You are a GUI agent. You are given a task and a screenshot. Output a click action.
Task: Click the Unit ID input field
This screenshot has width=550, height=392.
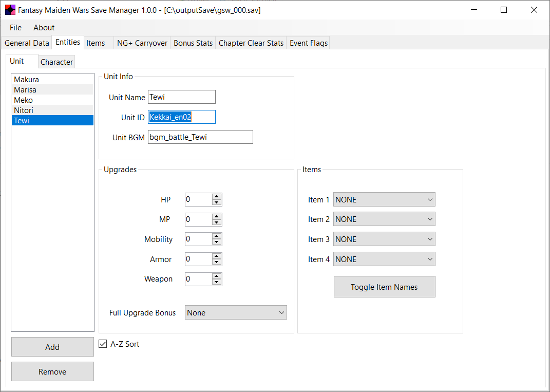click(x=182, y=117)
